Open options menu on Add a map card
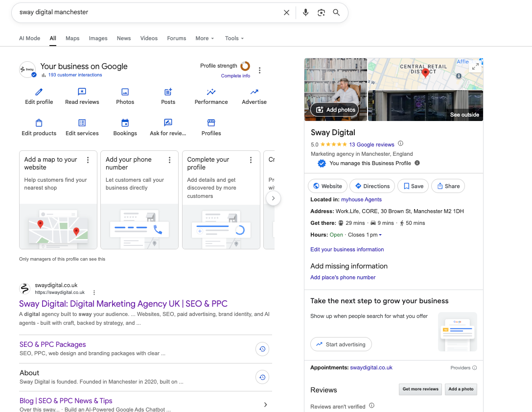 [x=88, y=160]
